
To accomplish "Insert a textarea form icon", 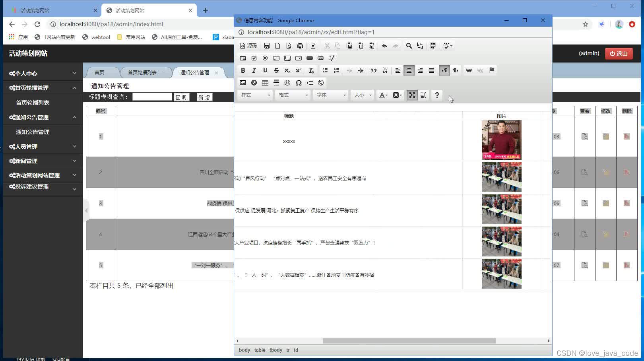I will [287, 58].
